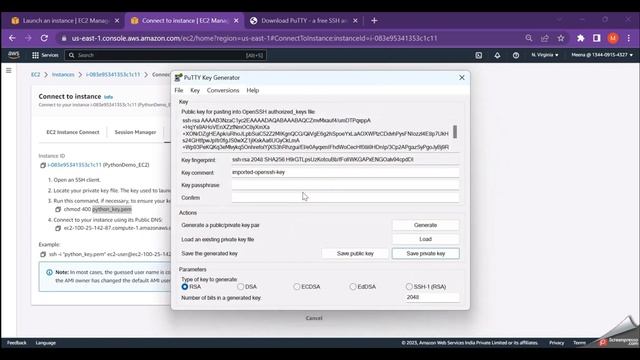Select the RSA key type
This screenshot has width=640, height=360.
[185, 287]
